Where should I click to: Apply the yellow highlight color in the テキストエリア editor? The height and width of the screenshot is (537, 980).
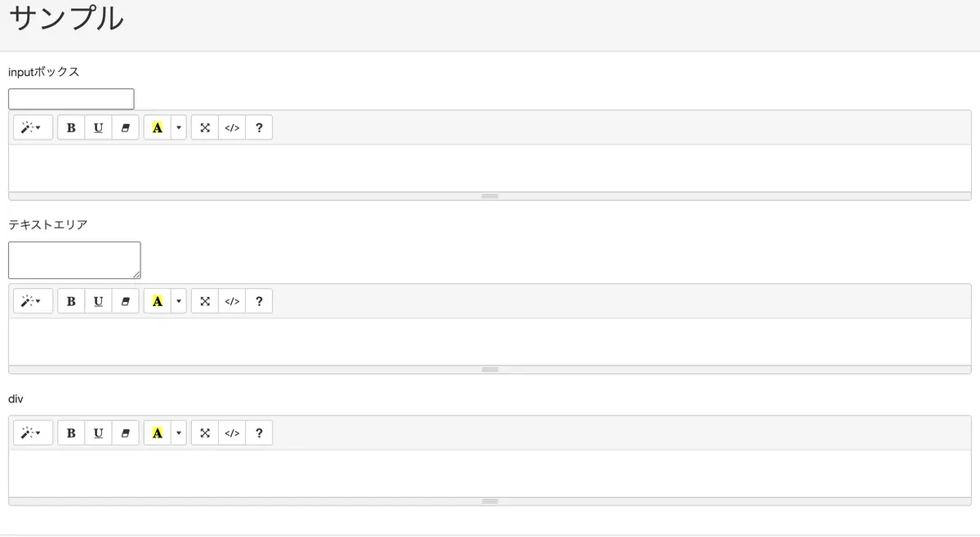tap(158, 301)
